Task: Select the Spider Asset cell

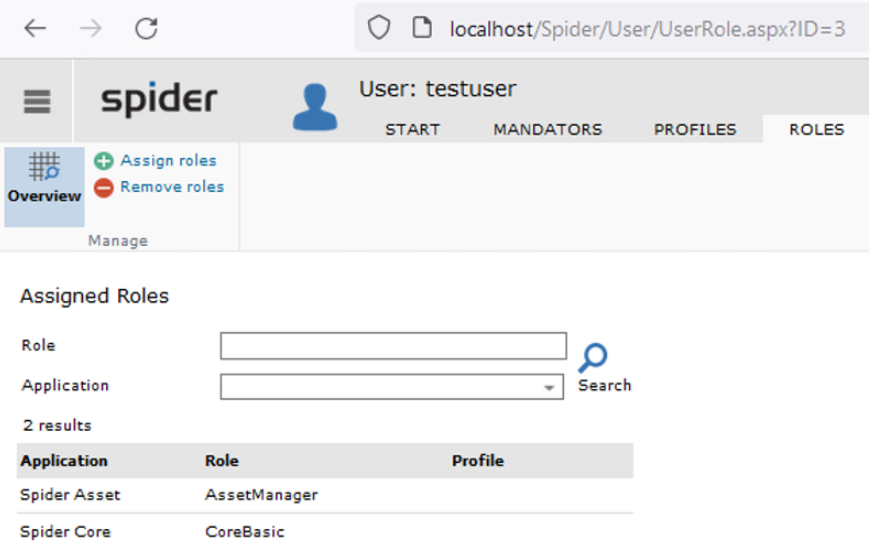Action: [70, 495]
